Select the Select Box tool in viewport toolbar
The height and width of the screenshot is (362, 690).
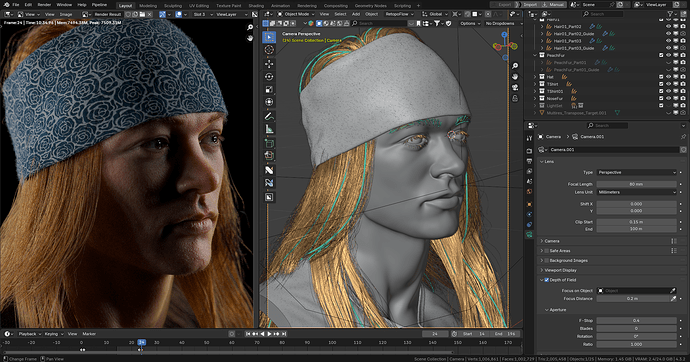269,37
